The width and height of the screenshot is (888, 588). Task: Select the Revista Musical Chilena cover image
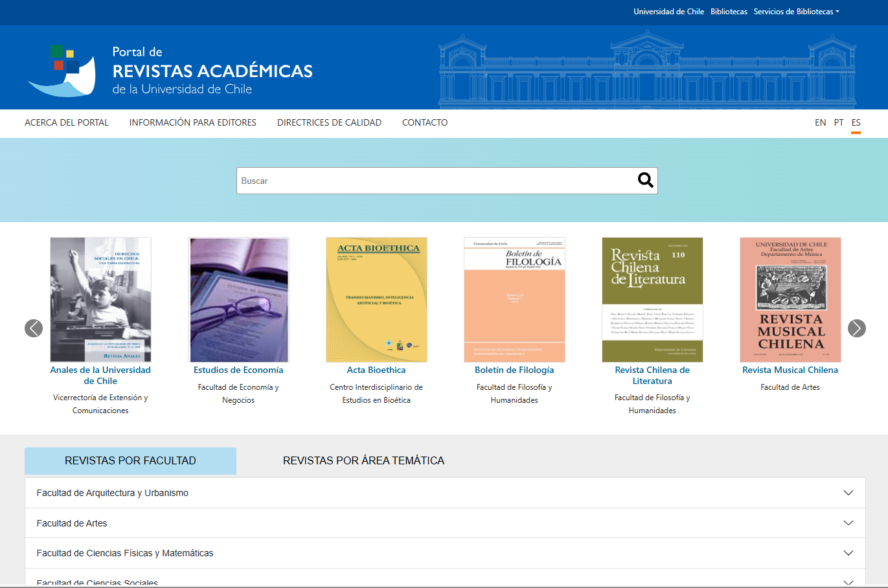[790, 299]
